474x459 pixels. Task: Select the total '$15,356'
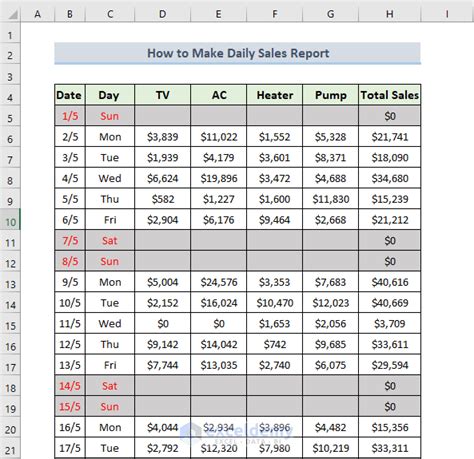[x=390, y=427]
